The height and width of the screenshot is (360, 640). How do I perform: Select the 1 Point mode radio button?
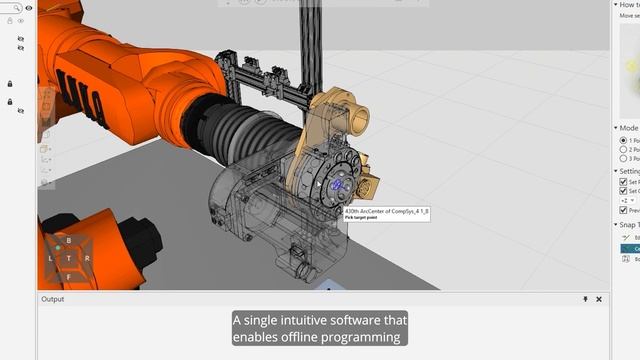623,140
